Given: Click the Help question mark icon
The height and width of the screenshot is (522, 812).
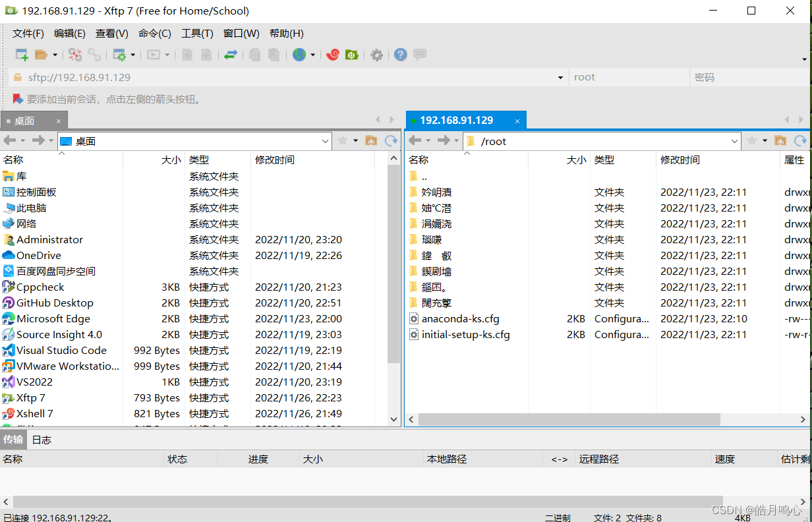Looking at the screenshot, I should 400,55.
